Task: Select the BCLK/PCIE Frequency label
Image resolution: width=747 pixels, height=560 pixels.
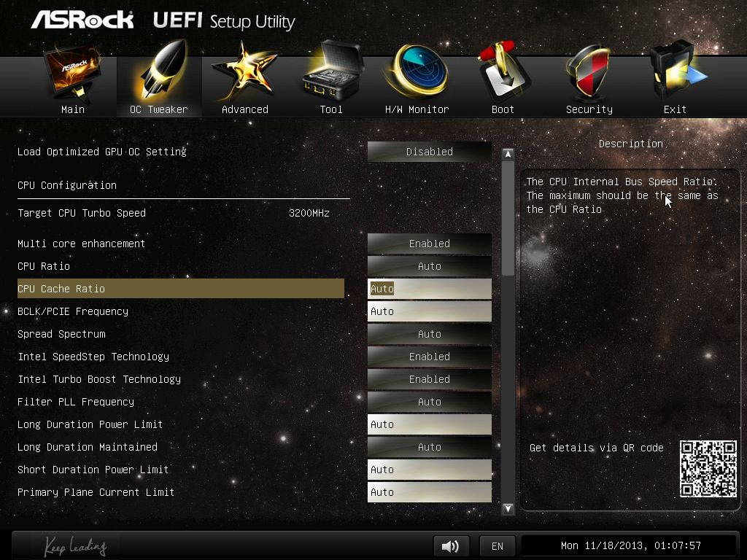Action: (73, 311)
